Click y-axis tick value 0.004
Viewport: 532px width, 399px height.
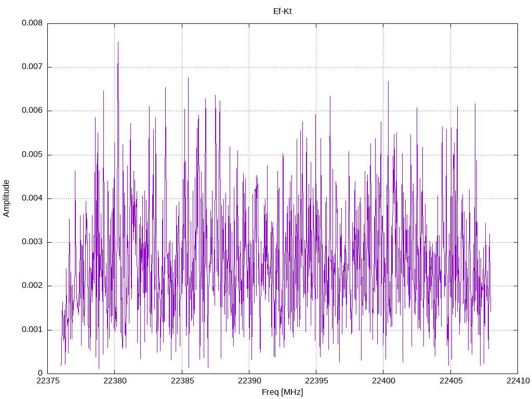[32, 198]
